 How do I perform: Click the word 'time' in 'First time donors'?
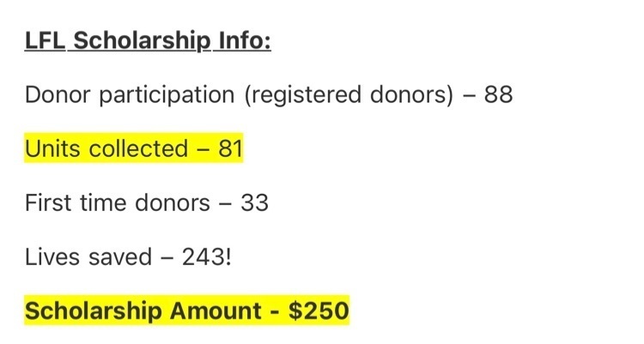pos(104,202)
